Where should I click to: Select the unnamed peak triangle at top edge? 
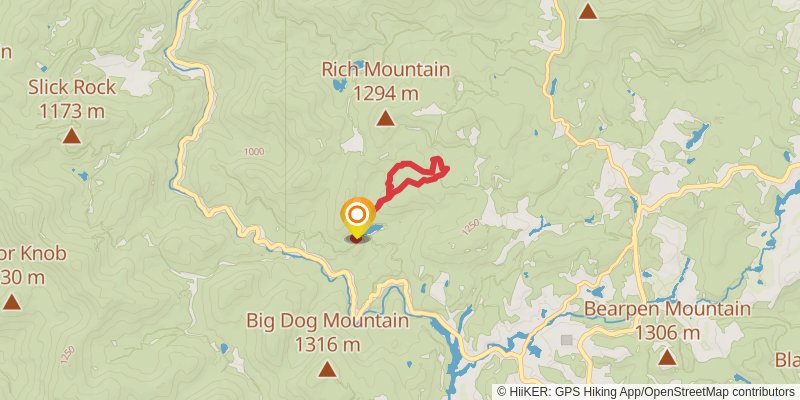coord(588,11)
